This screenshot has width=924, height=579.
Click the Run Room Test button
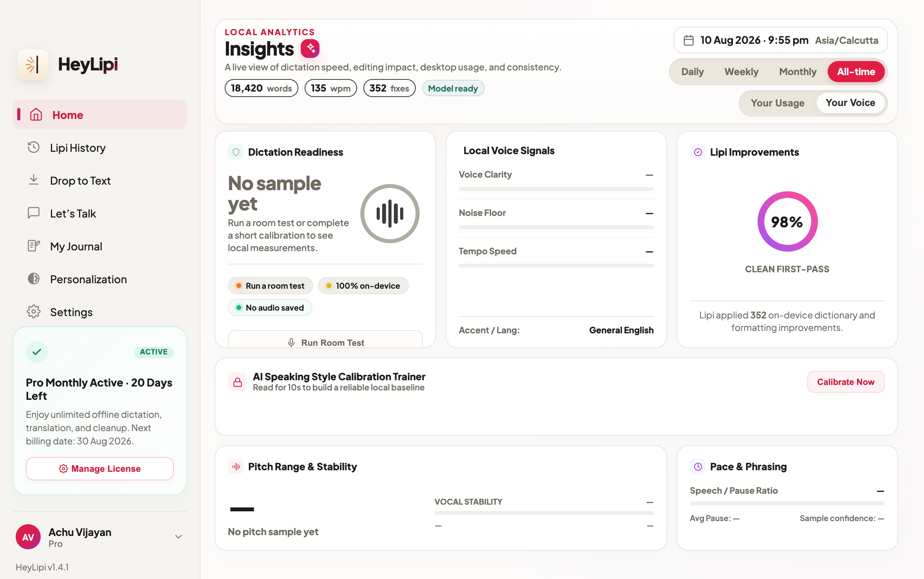[x=325, y=340]
